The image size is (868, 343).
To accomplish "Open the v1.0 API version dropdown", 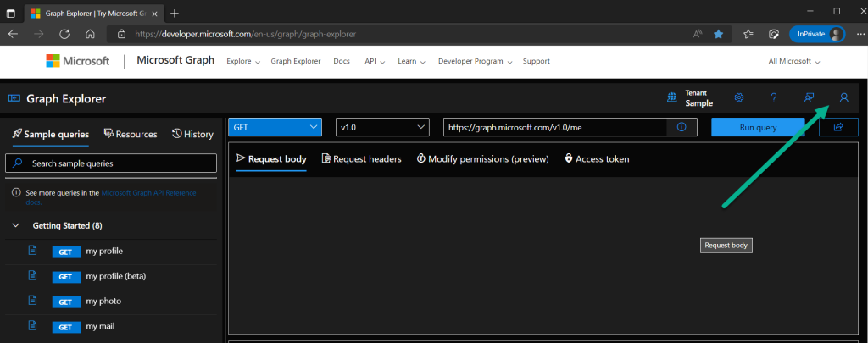I will click(382, 127).
